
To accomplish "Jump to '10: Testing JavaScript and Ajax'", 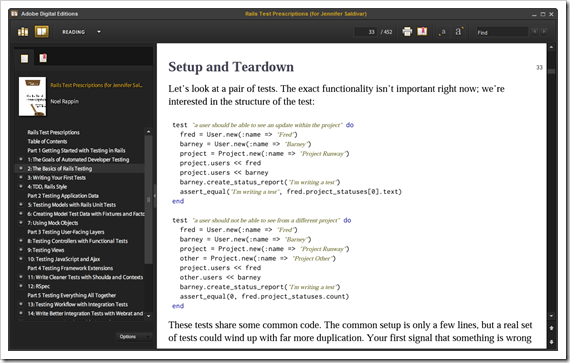I will pos(64,259).
